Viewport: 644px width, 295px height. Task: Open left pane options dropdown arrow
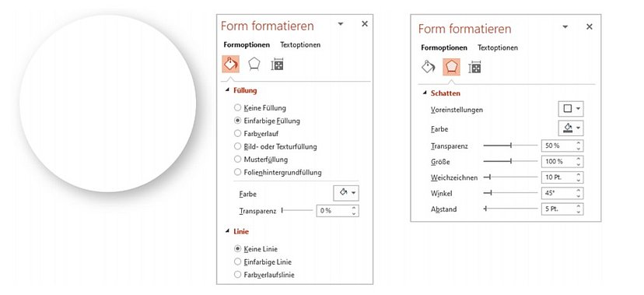(x=340, y=24)
